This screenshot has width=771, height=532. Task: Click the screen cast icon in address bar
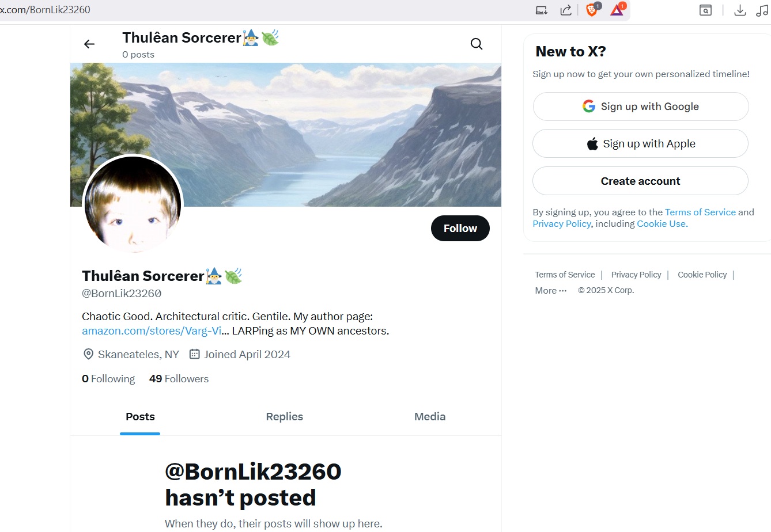pos(541,10)
